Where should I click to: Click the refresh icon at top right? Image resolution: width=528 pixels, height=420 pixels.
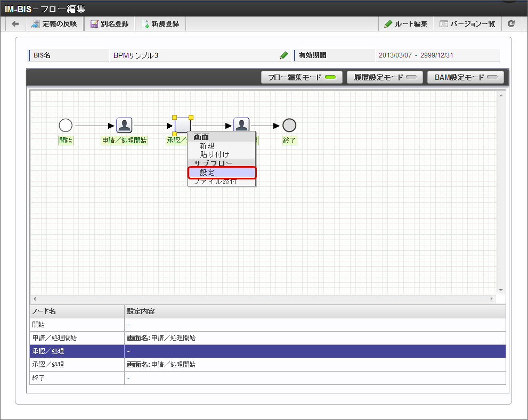coord(511,24)
